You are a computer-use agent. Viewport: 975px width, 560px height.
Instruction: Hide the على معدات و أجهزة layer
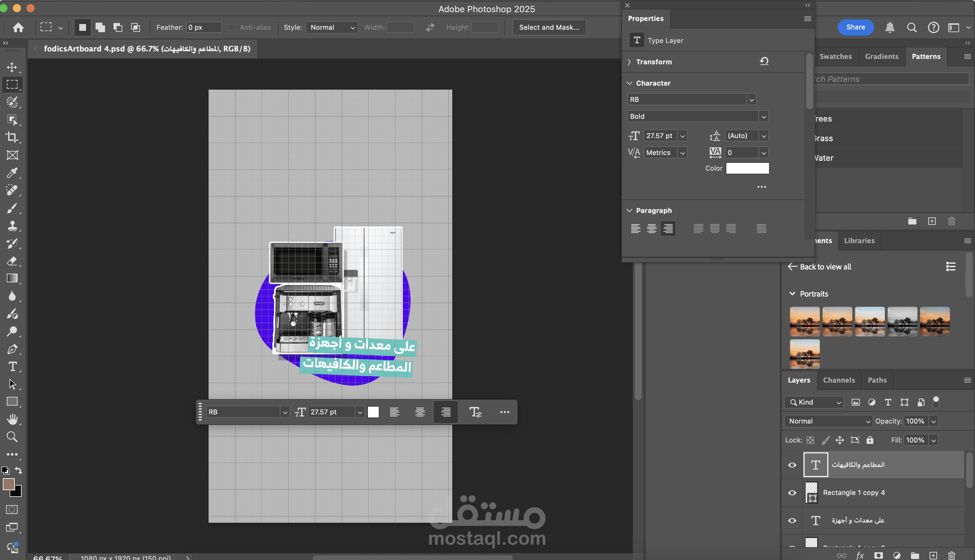coord(792,520)
